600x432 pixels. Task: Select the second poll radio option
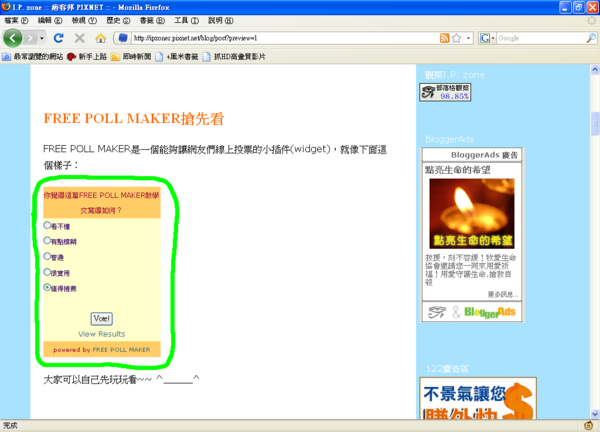[x=47, y=240]
